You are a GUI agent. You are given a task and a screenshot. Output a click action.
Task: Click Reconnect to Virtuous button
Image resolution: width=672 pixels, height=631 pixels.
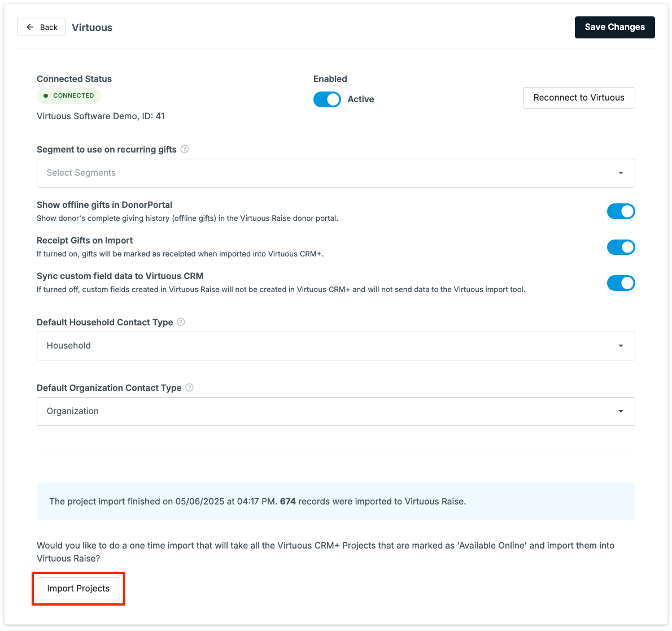click(579, 98)
